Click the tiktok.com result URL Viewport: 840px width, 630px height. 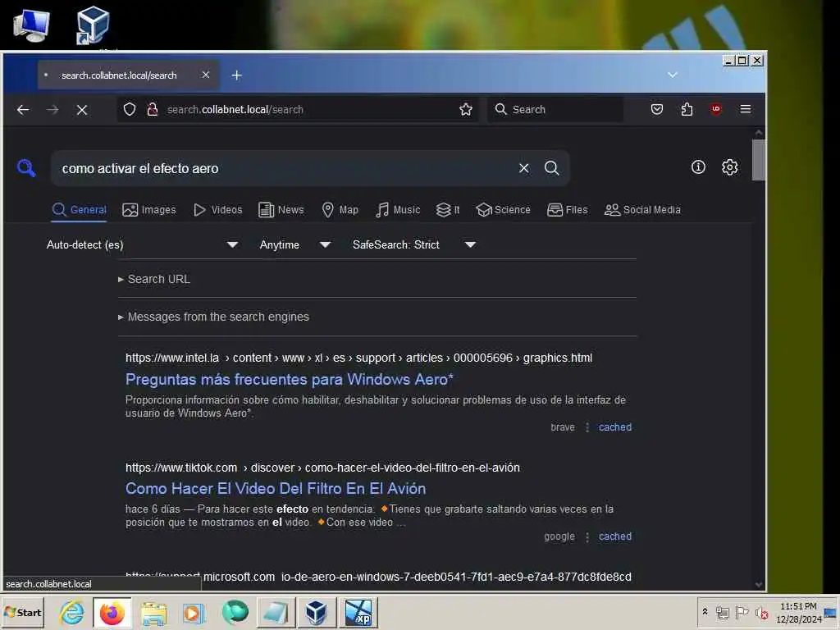pos(322,468)
